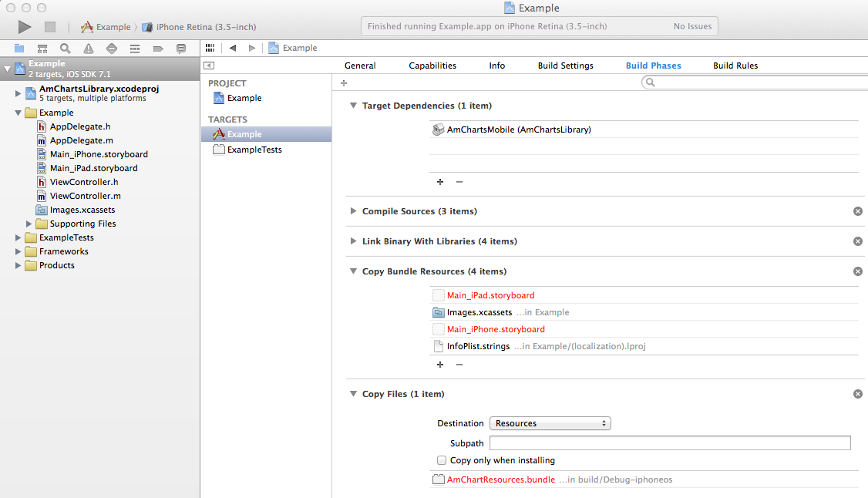Open the Symbol navigator icon
Image resolution: width=868 pixels, height=498 pixels.
pos(42,49)
